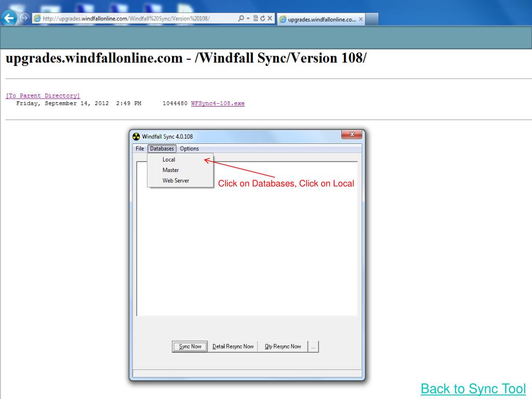
Task: Select the upgrades.windfallonline.co... browser tab
Action: 321,19
